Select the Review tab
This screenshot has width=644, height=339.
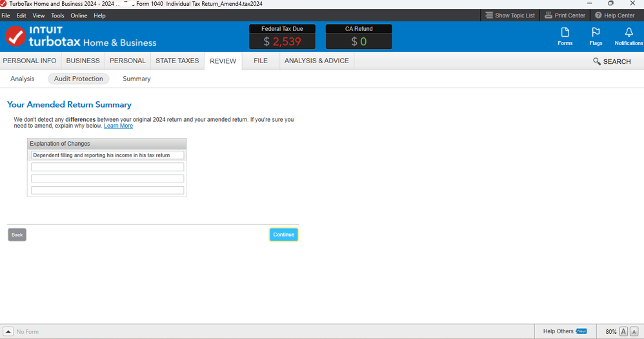pyautogui.click(x=223, y=61)
